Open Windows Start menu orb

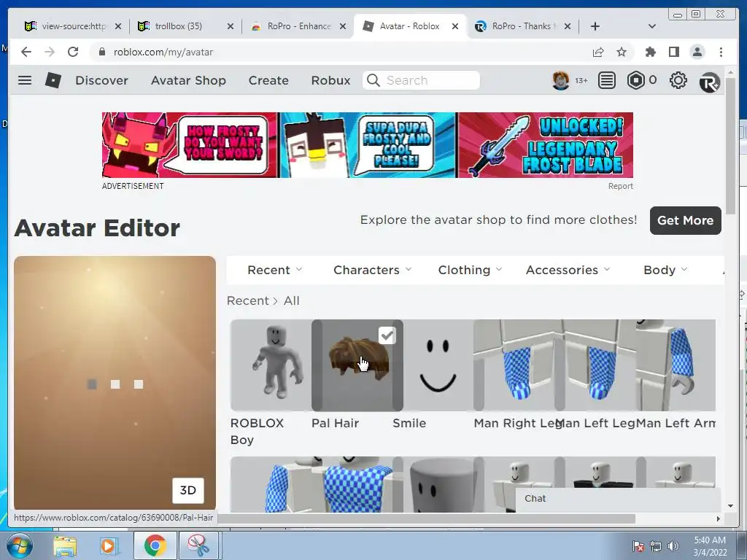[20, 545]
